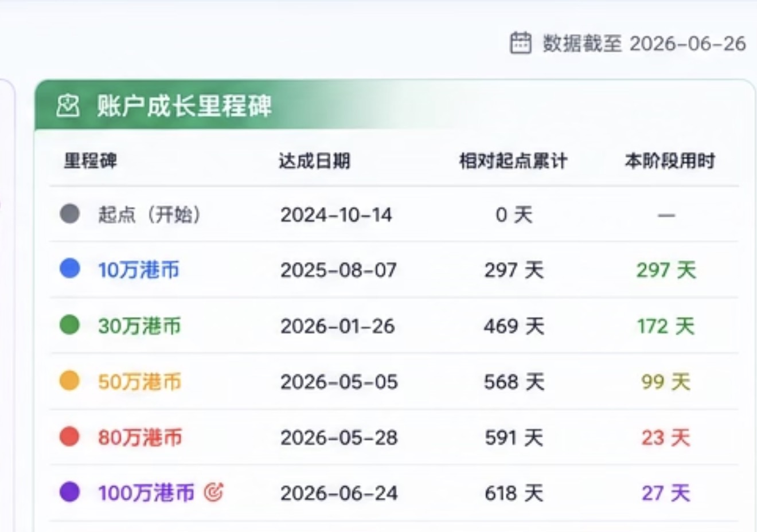Screen dimensions: 757x532
Task: Open the 50万港币 milestone label
Action: coord(139,381)
